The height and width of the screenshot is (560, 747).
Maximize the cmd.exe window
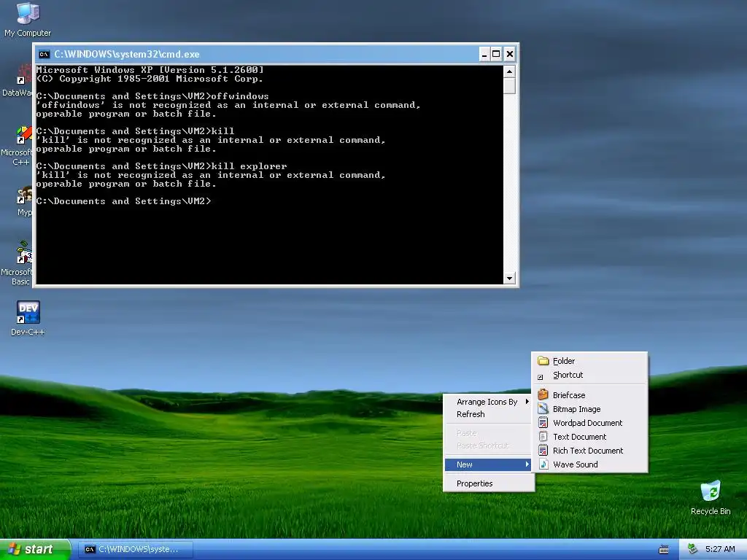click(x=496, y=54)
